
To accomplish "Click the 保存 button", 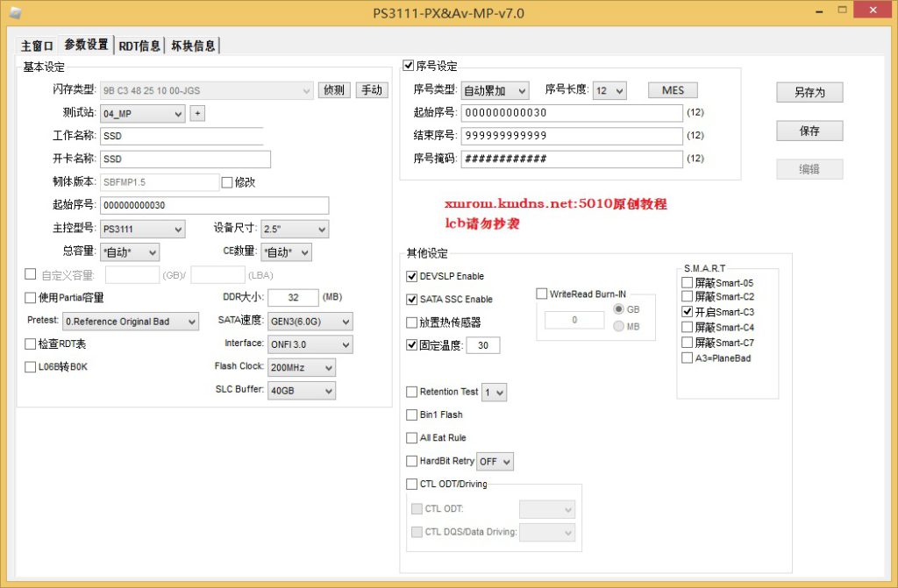I will pos(809,131).
